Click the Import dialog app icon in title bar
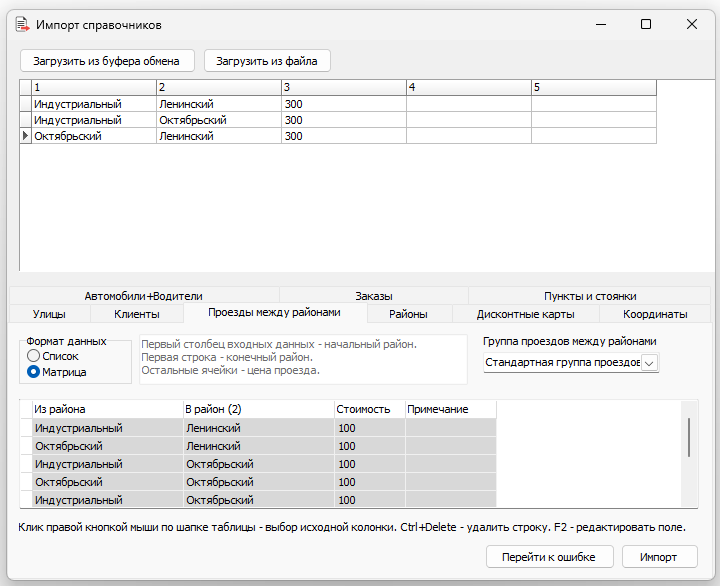The height and width of the screenshot is (586, 720). (21, 24)
